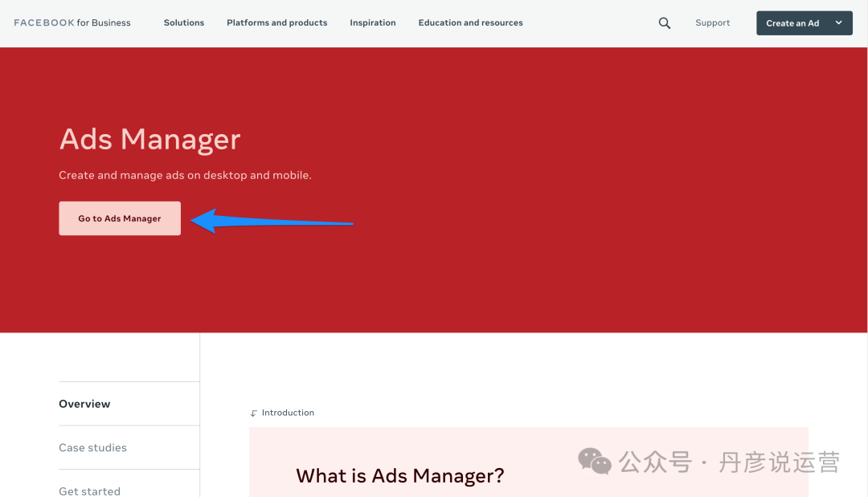Click the Create and manage ads subtitle
Viewport: 868px width, 497px height.
tap(185, 175)
